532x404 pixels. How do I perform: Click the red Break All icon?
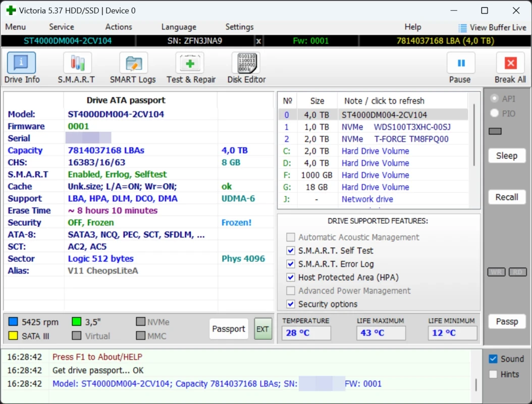click(x=510, y=64)
